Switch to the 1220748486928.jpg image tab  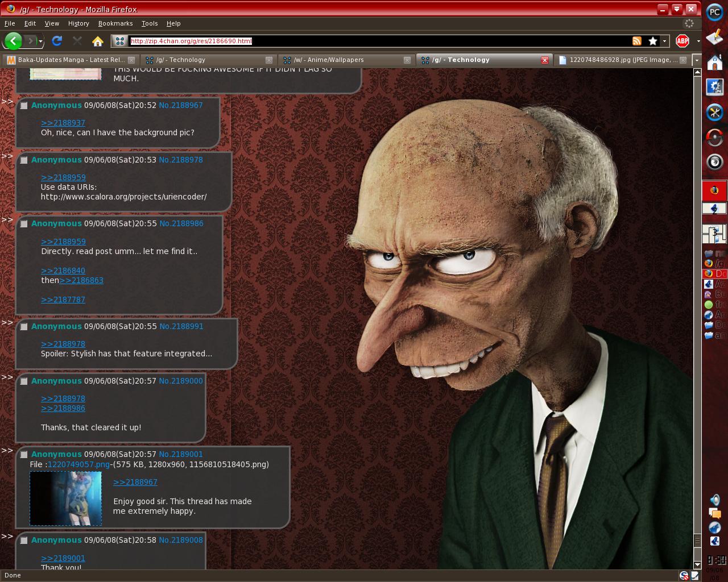622,60
